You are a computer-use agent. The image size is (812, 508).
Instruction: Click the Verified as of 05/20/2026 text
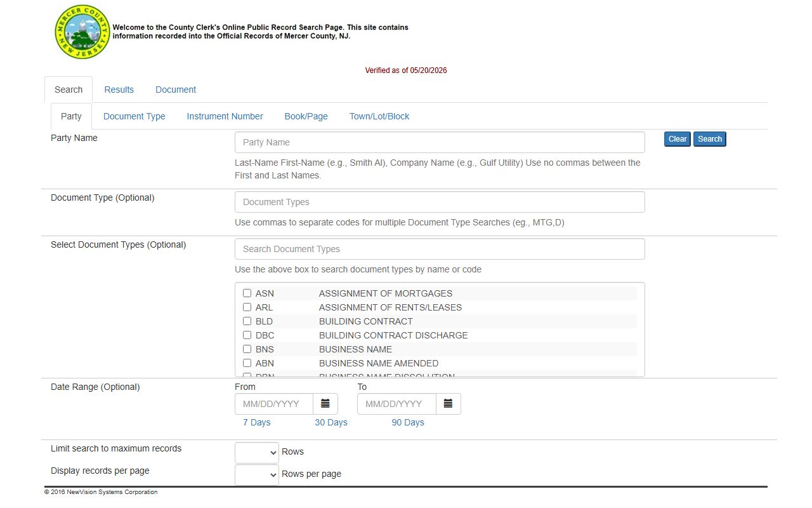click(x=406, y=70)
